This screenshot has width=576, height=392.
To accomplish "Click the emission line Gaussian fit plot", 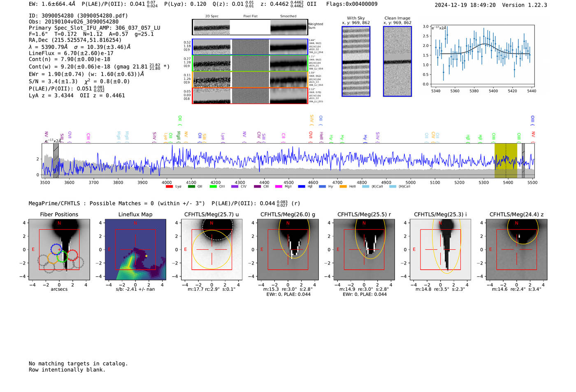I will (482, 56).
